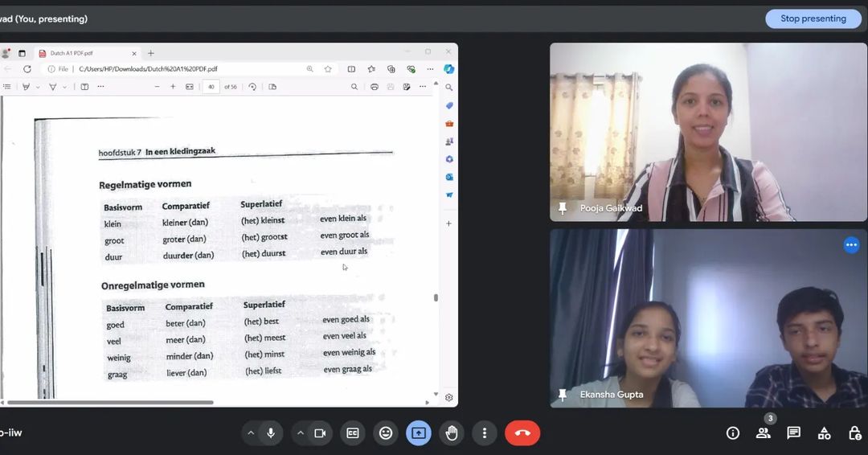Open the collections icon in browser toolbar

click(x=391, y=69)
